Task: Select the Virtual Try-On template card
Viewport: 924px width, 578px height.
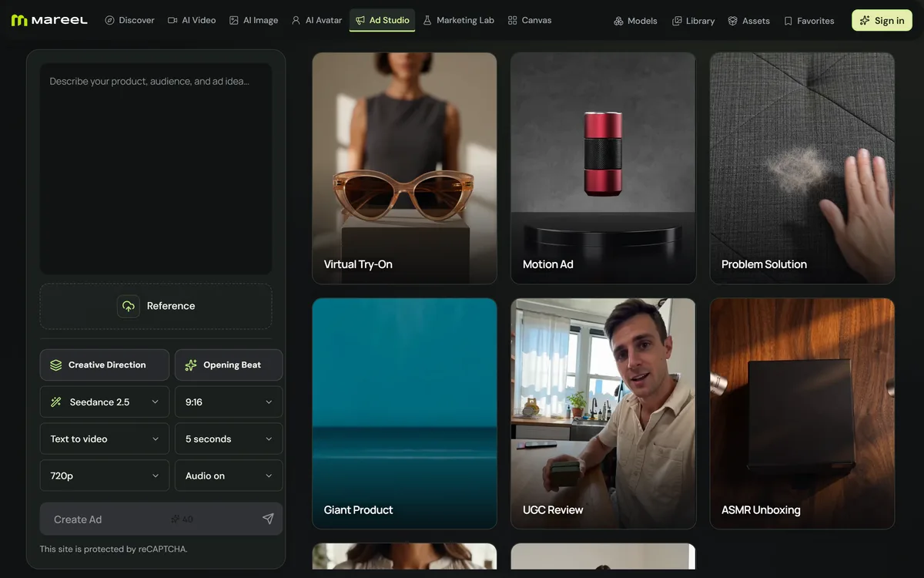Action: (x=404, y=168)
